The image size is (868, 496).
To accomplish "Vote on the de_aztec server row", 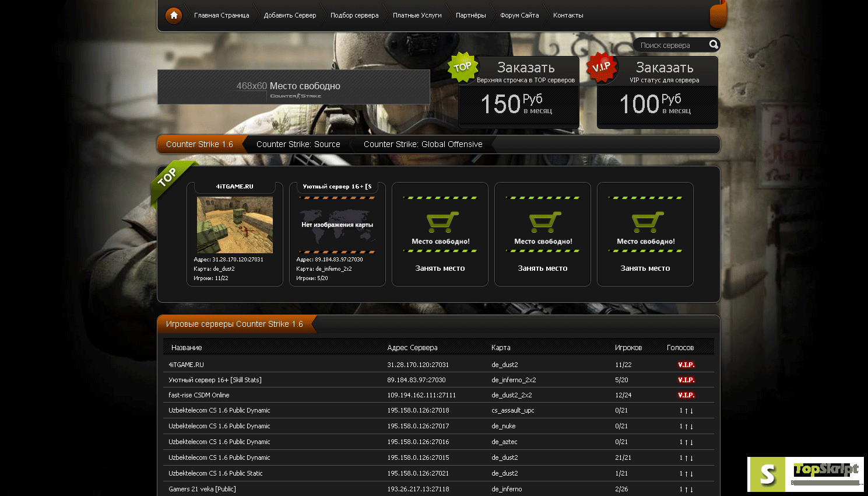I will click(x=686, y=442).
